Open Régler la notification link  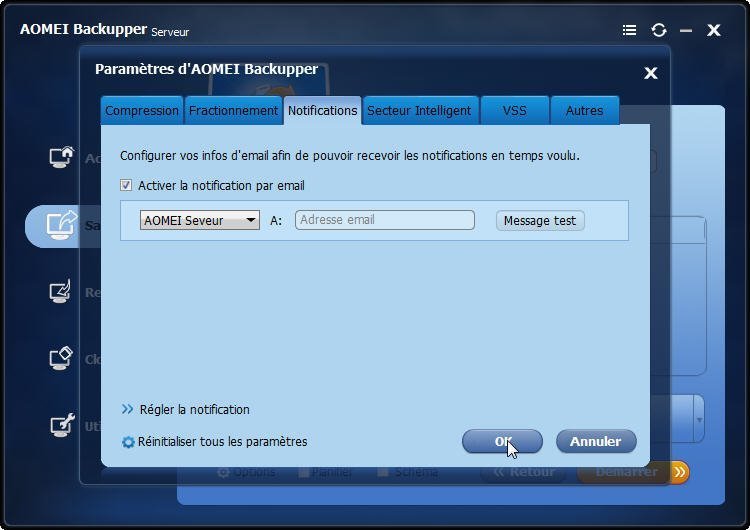[195, 409]
